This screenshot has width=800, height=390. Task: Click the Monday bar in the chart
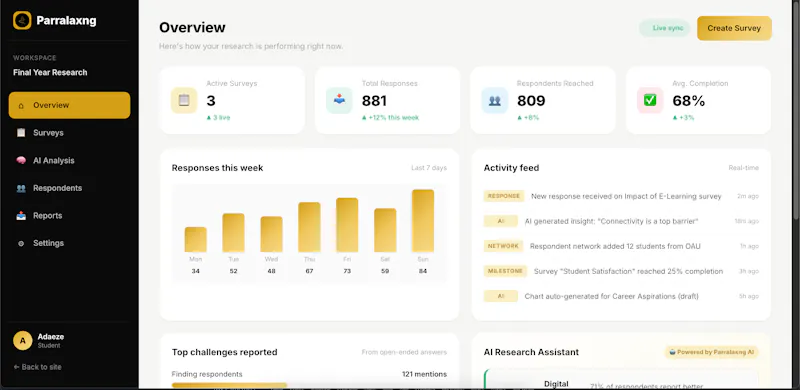195,239
